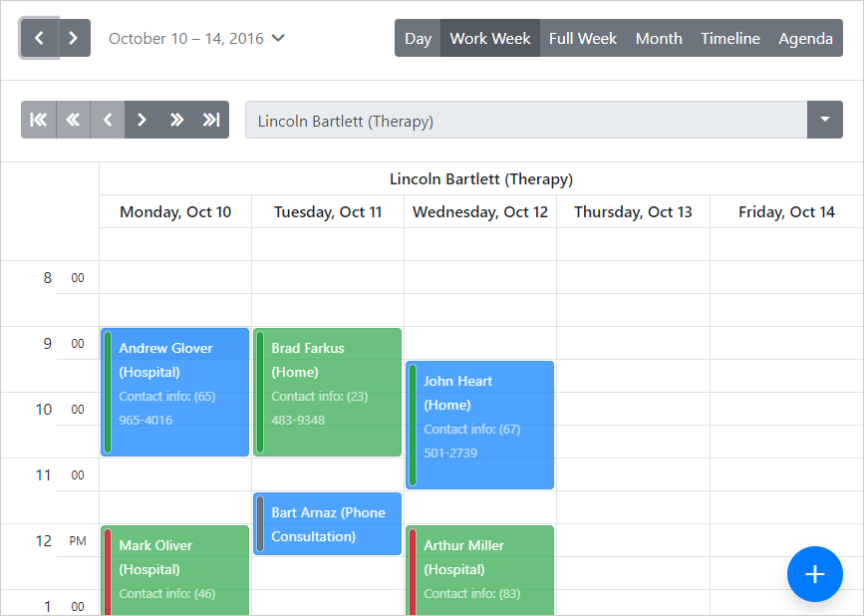Switch to Day view
Viewport: 864px width, 616px height.
(x=418, y=39)
